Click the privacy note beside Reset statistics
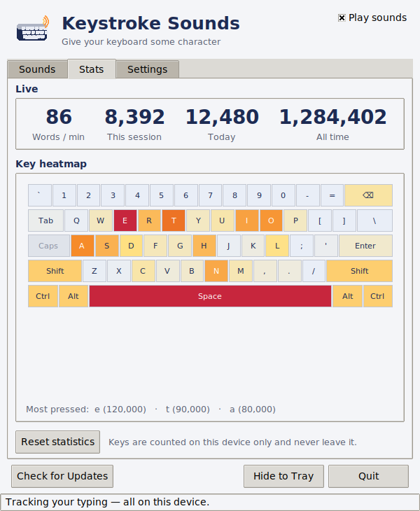The image size is (420, 511). (x=232, y=442)
